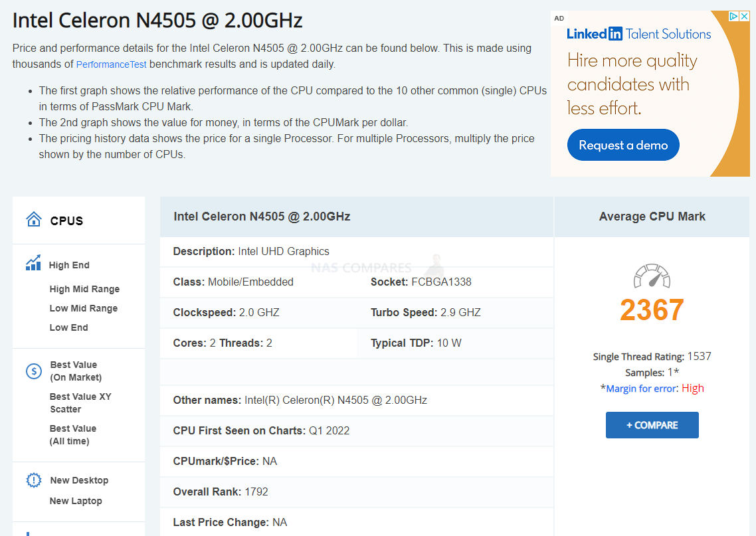Open Best Value (All time) list
Image resolution: width=756 pixels, height=536 pixels.
[x=73, y=435]
